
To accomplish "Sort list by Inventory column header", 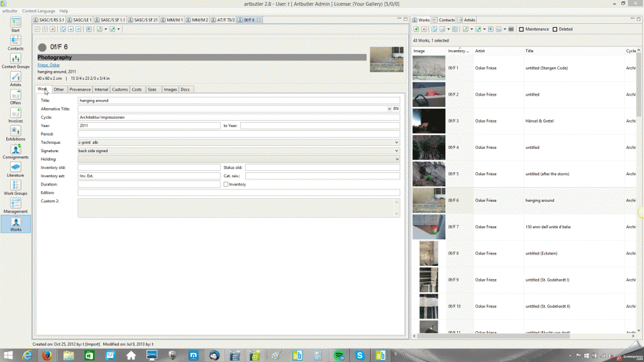I will point(459,51).
